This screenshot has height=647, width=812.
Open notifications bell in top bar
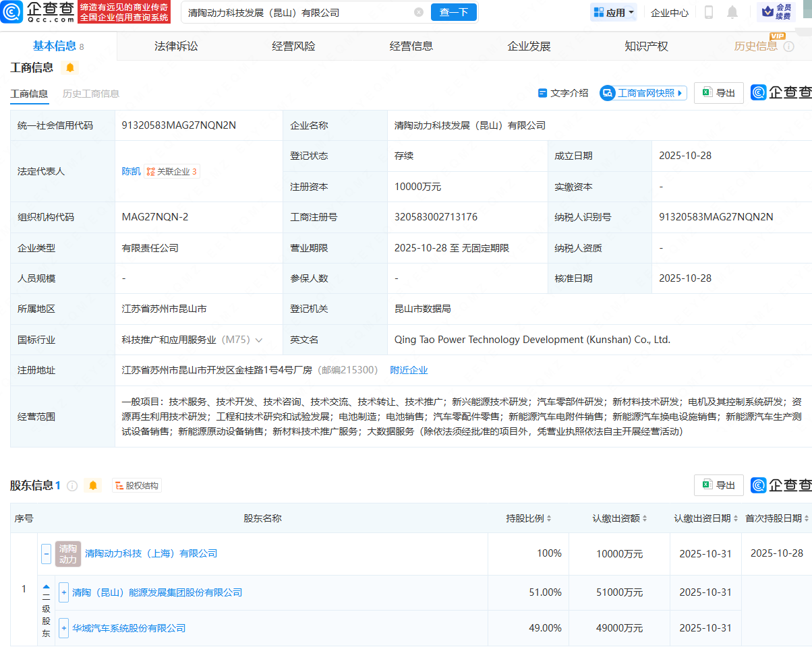pos(732,12)
